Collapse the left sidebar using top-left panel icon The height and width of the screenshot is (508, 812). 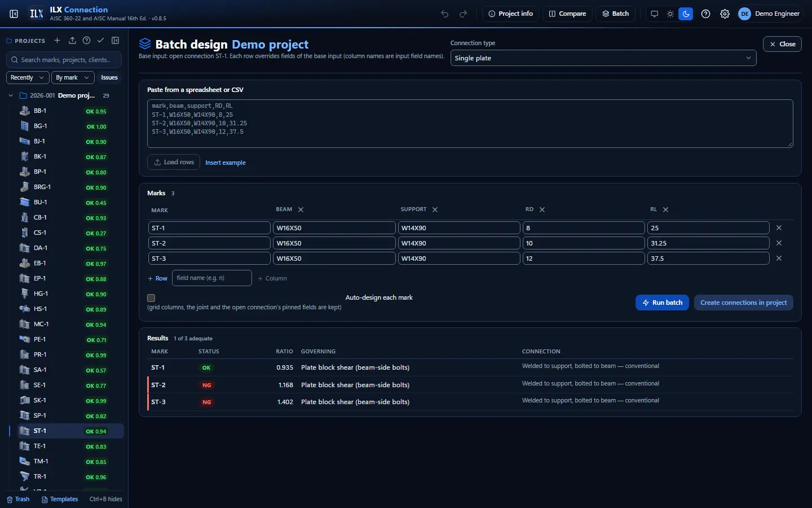pyautogui.click(x=14, y=14)
